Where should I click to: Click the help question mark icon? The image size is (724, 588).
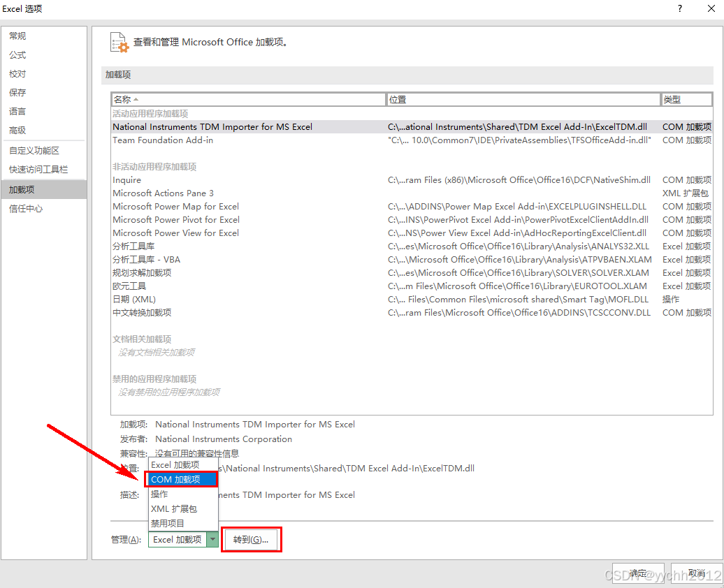click(x=680, y=8)
